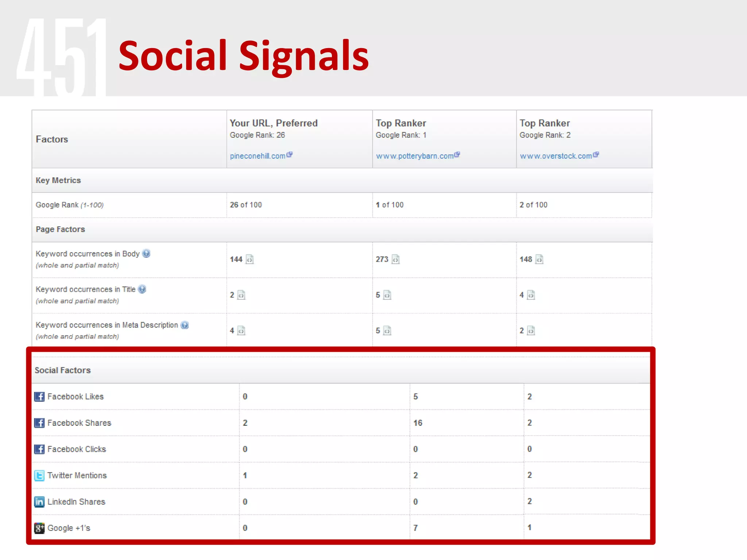The image size is (747, 560).
Task: Click the Facebook icon beside Facebook Likes
Action: [x=39, y=397]
